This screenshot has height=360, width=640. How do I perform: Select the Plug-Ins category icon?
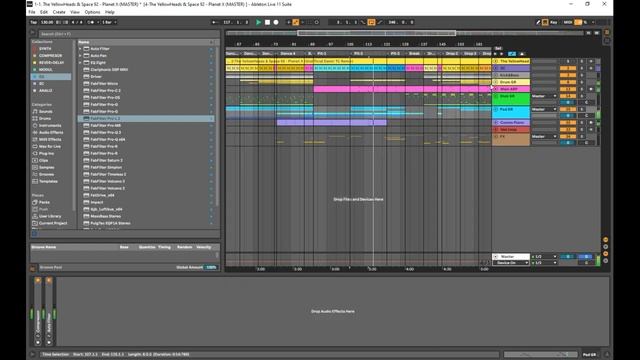click(x=35, y=153)
